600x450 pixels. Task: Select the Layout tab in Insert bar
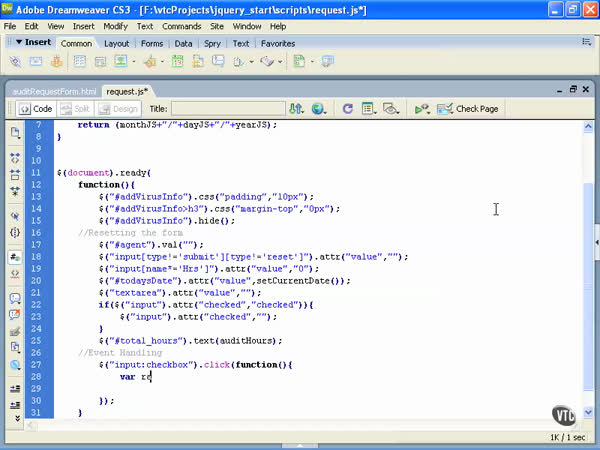click(x=116, y=44)
